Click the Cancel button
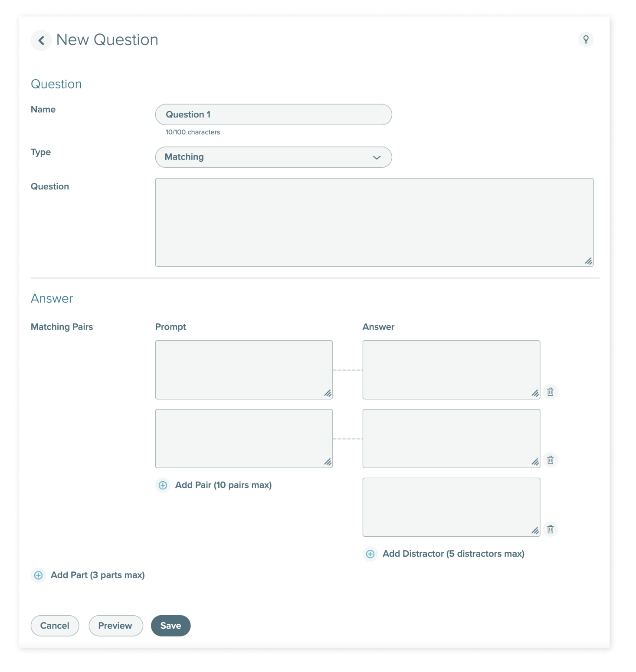Screen dimensions: 636x672 (x=55, y=626)
